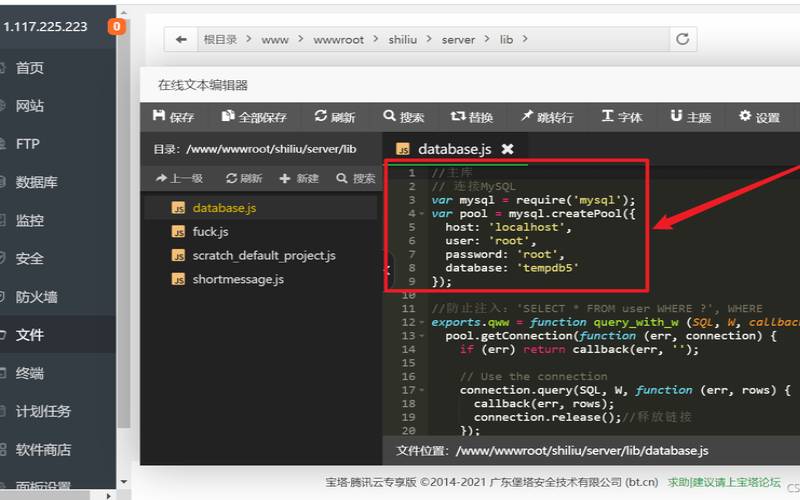Go up with 上一级 button

click(179, 178)
